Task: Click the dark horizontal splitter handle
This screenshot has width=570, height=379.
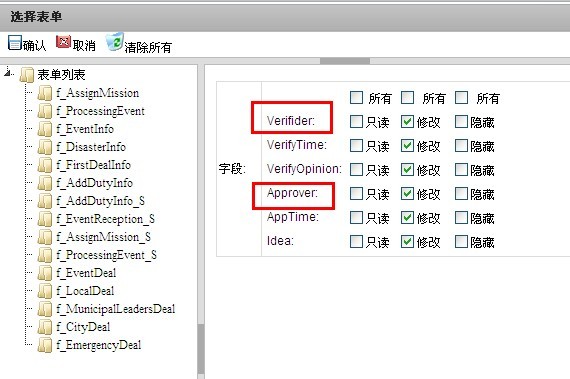Action: tap(345, 61)
